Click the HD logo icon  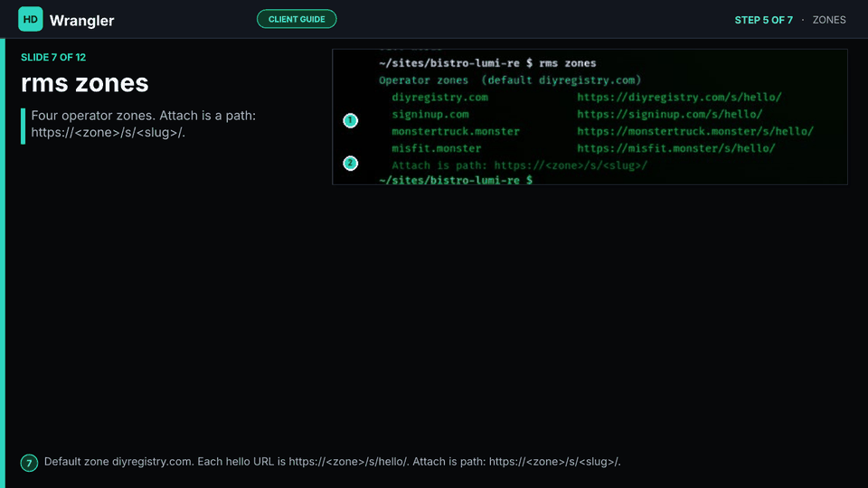[x=31, y=19]
